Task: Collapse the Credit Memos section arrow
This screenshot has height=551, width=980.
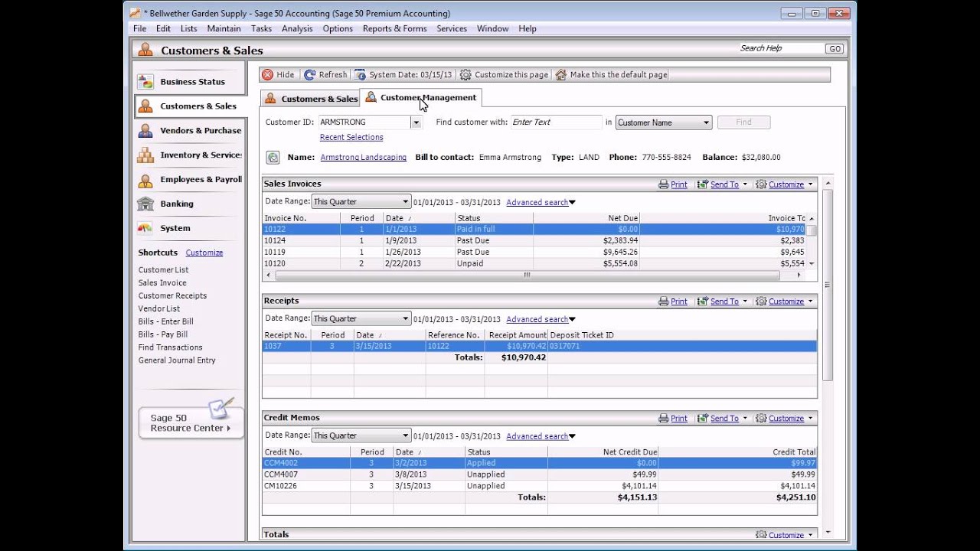Action: [811, 419]
